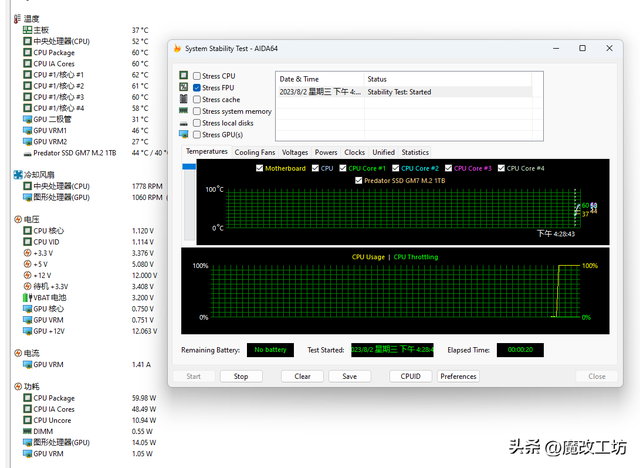Click the thermometer icon beside 温度

pyautogui.click(x=17, y=19)
